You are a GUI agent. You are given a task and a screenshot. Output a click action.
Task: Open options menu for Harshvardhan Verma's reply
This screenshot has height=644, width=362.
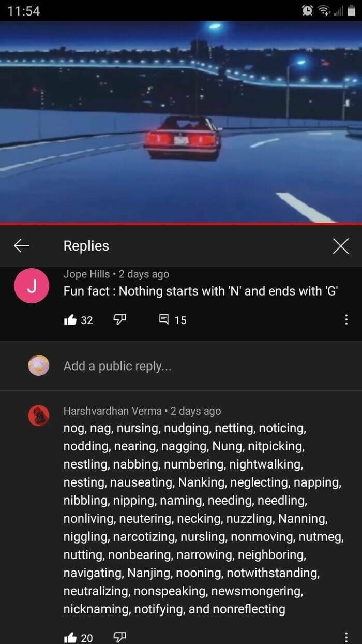click(x=346, y=638)
